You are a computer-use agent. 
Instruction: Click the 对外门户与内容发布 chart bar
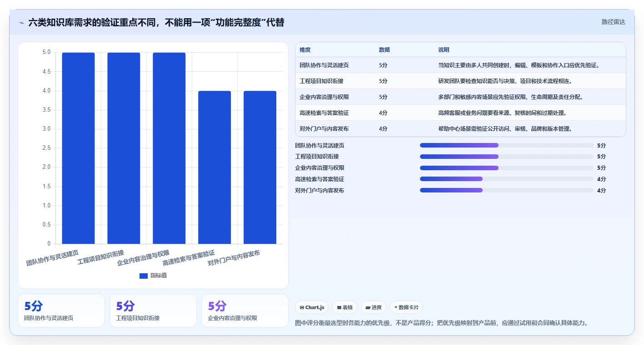point(260,167)
